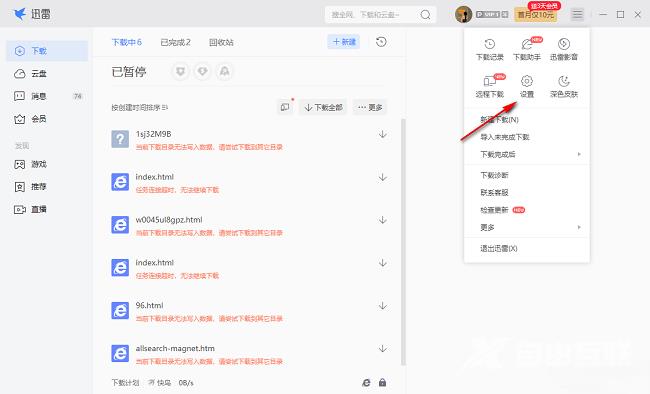Click the + 新建 button
This screenshot has width=650, height=394.
point(344,42)
